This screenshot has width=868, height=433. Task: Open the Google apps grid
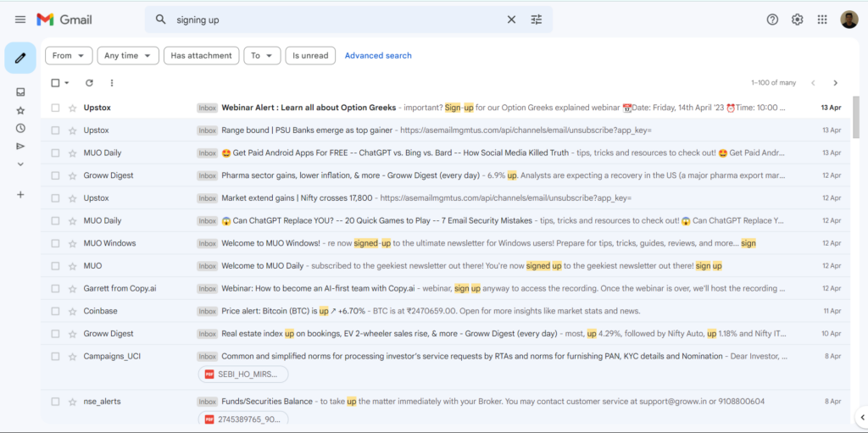point(822,19)
